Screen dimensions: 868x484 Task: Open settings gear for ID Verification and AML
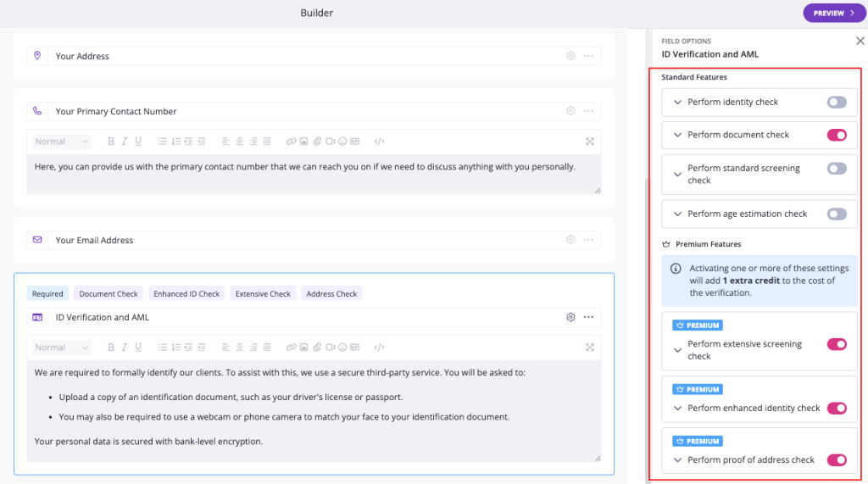coord(570,317)
